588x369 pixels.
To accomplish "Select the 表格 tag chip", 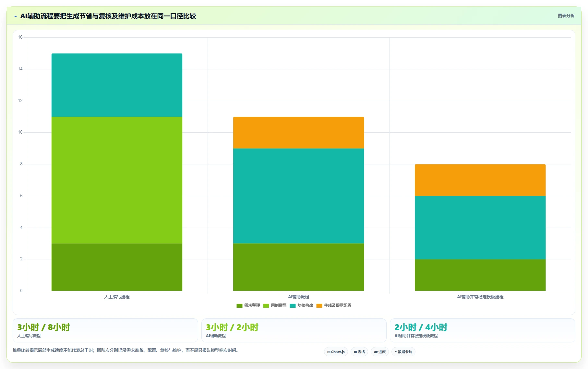I will (x=359, y=352).
